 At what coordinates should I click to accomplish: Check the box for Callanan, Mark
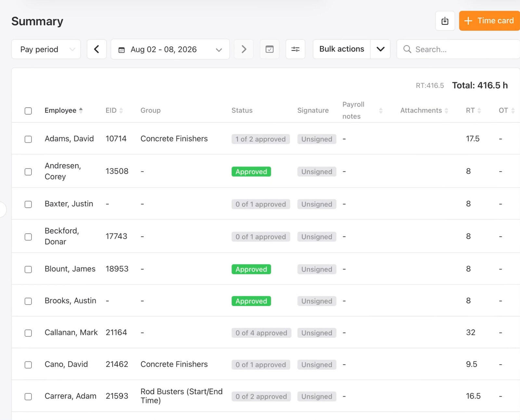pyautogui.click(x=28, y=333)
